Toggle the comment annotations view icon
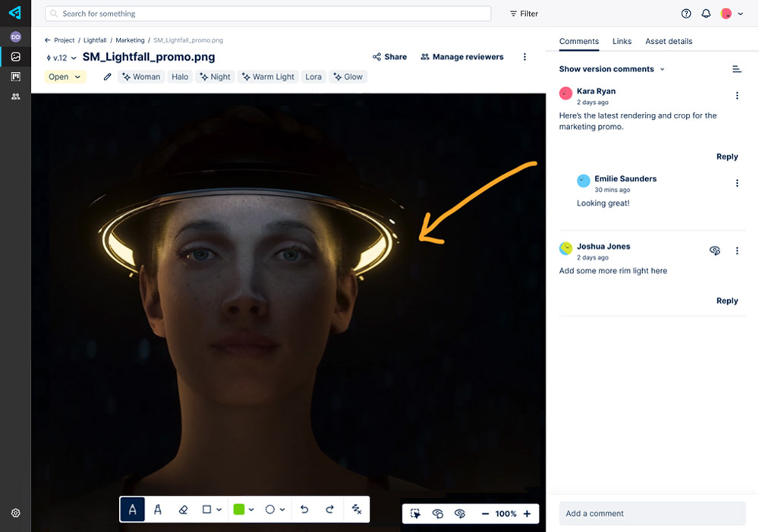759x532 pixels. 437,514
